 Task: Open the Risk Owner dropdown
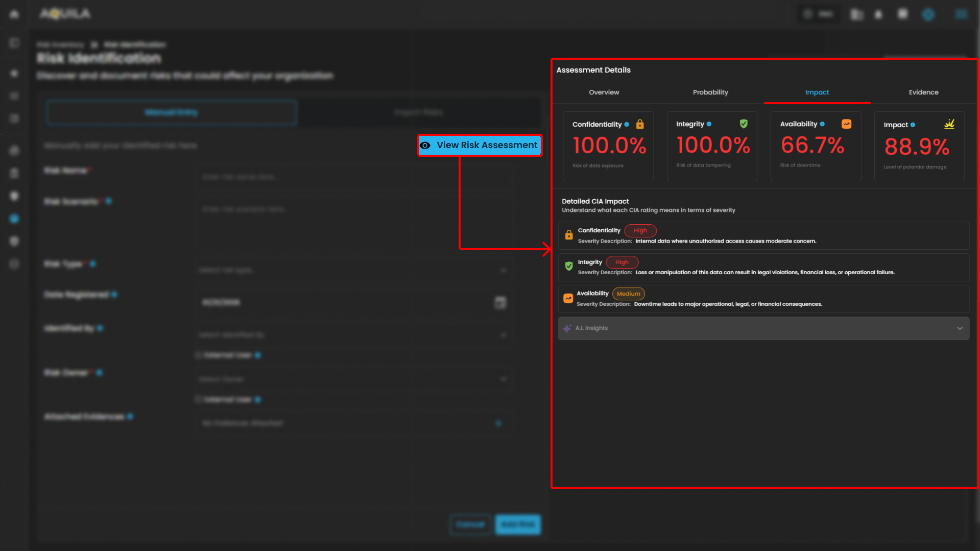pyautogui.click(x=352, y=379)
